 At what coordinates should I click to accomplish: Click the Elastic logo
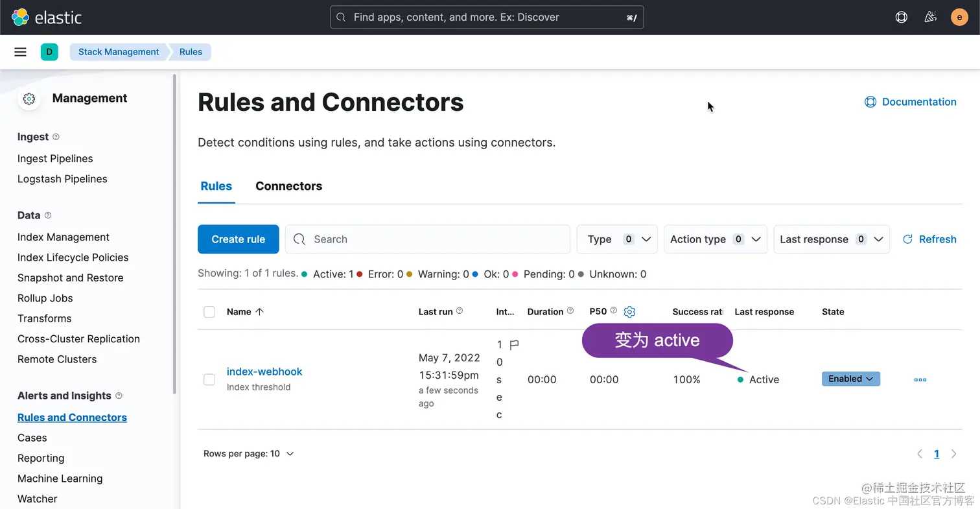coord(47,18)
